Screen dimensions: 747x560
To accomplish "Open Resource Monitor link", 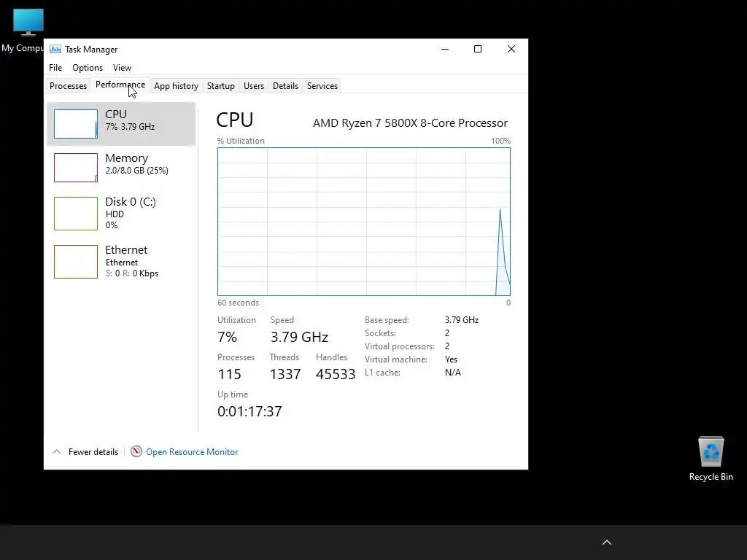I will [x=192, y=452].
